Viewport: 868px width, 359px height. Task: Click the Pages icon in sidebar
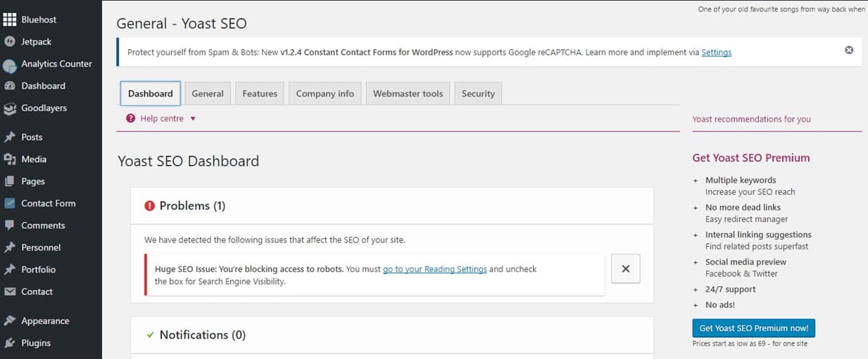(10, 181)
